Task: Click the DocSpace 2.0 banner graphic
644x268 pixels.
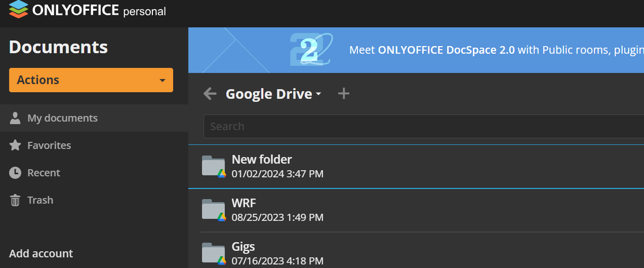Action: pyautogui.click(x=310, y=50)
